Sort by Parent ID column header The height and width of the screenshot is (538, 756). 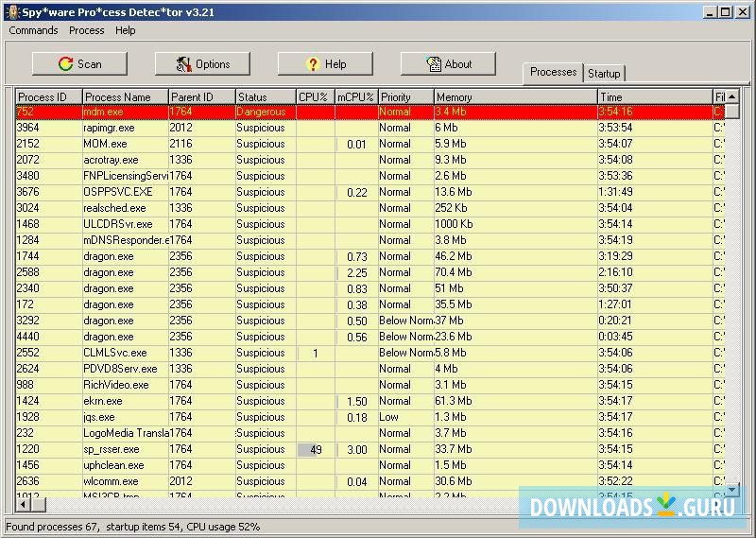[202, 97]
